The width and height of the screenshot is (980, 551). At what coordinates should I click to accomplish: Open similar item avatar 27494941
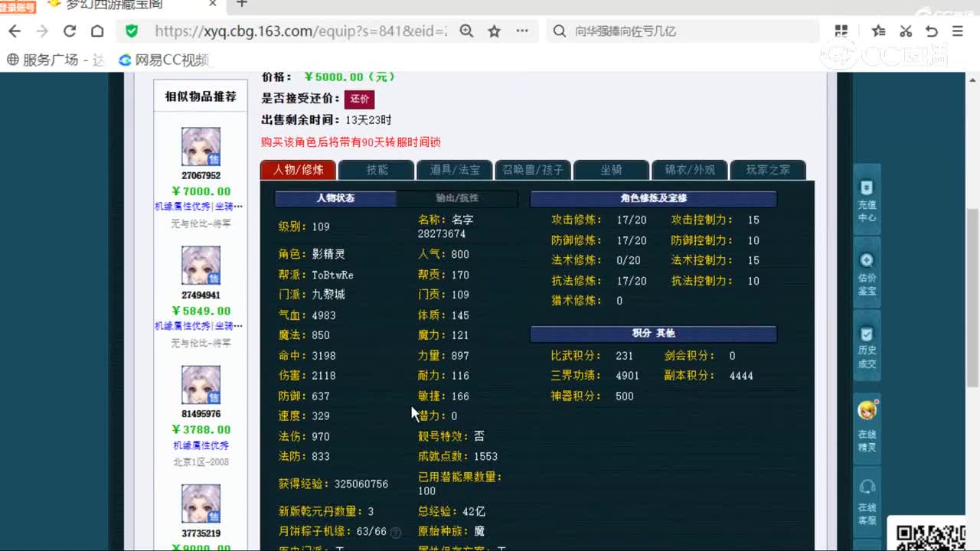201,266
